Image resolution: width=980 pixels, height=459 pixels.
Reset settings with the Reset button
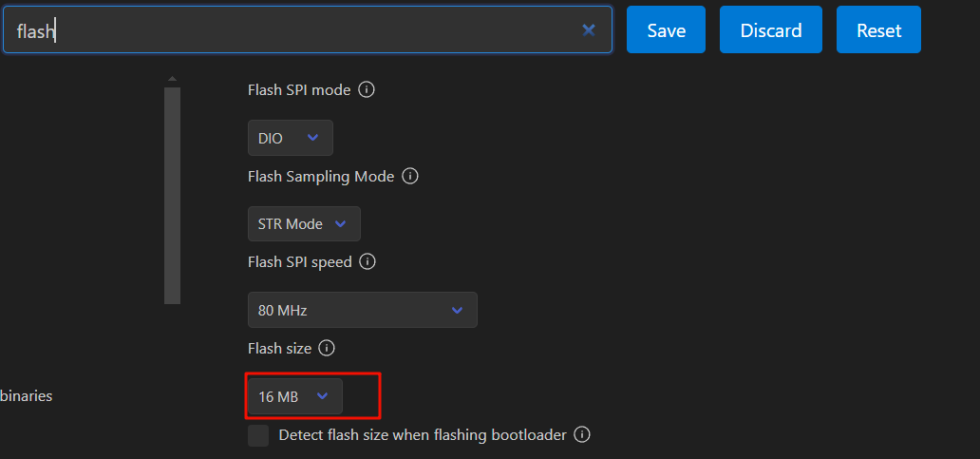pyautogui.click(x=878, y=30)
